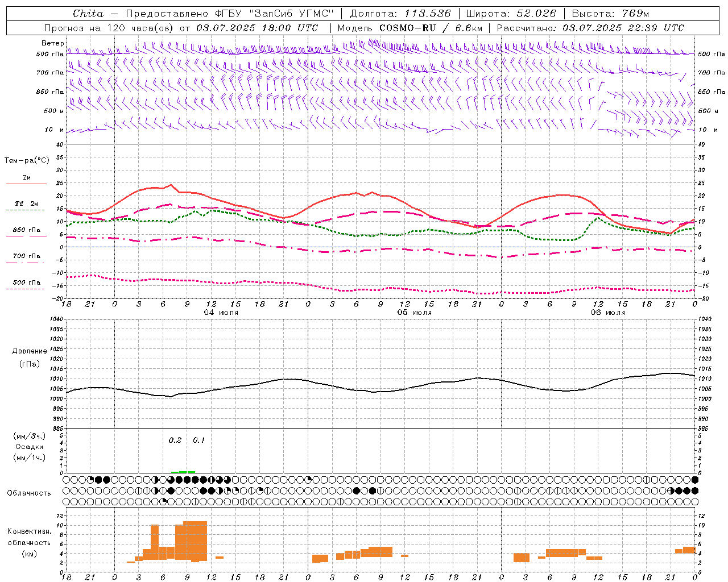The width and height of the screenshot is (728, 582).
Task: Click the Осадки panel label
Action: pyautogui.click(x=30, y=447)
